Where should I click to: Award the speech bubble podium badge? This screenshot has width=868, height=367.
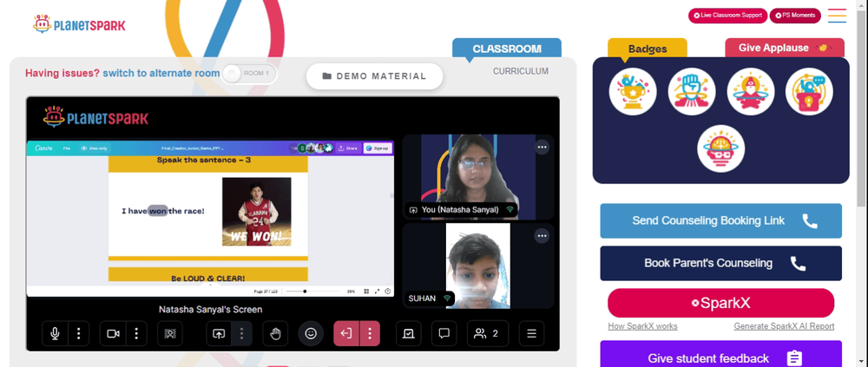click(x=809, y=91)
